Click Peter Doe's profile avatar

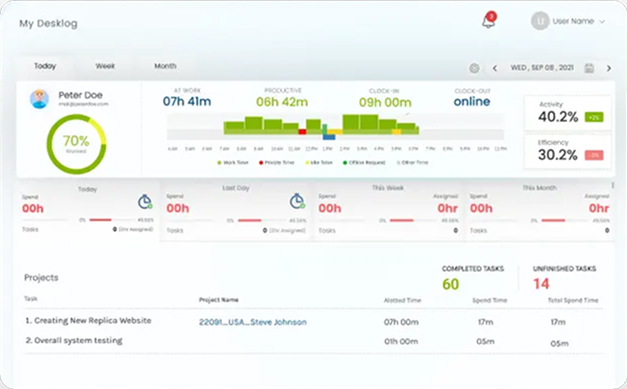coord(39,98)
